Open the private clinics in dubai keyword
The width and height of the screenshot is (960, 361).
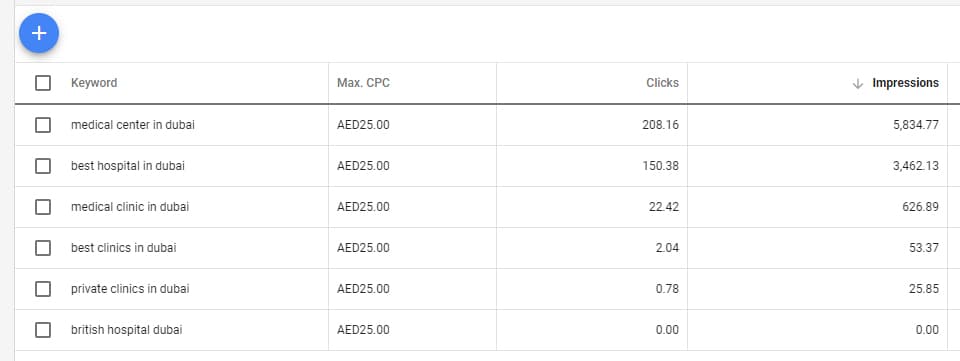pos(130,289)
